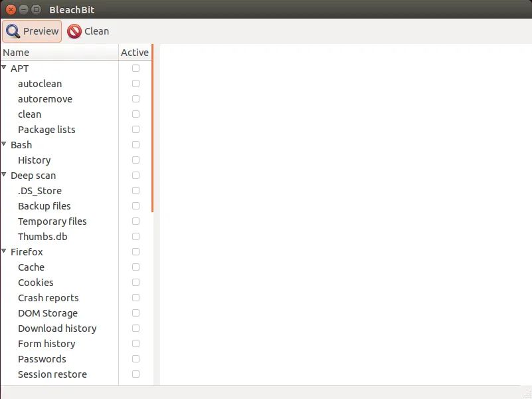Select the Download history row
The width and height of the screenshot is (532, 399).
[x=57, y=328]
